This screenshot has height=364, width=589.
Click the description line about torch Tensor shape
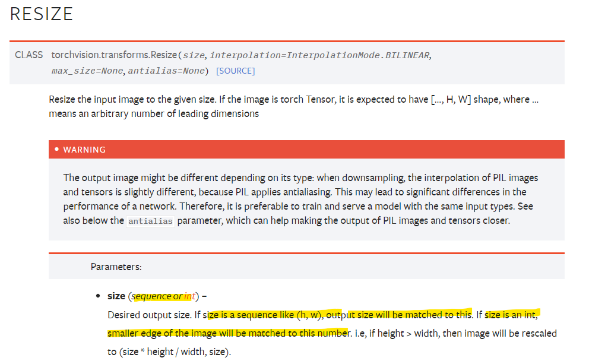pyautogui.click(x=294, y=99)
